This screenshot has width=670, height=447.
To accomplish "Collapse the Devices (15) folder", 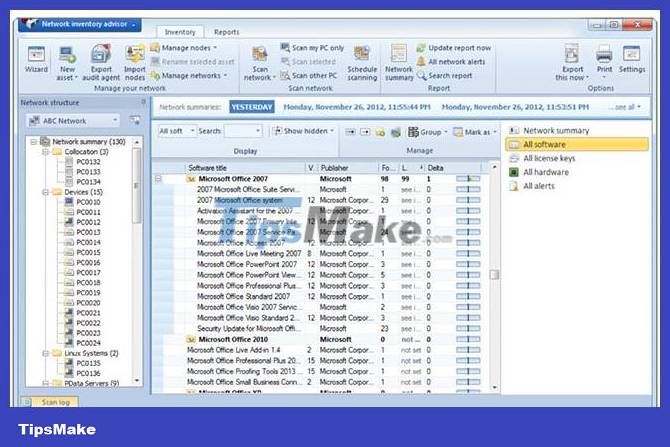I will point(45,192).
